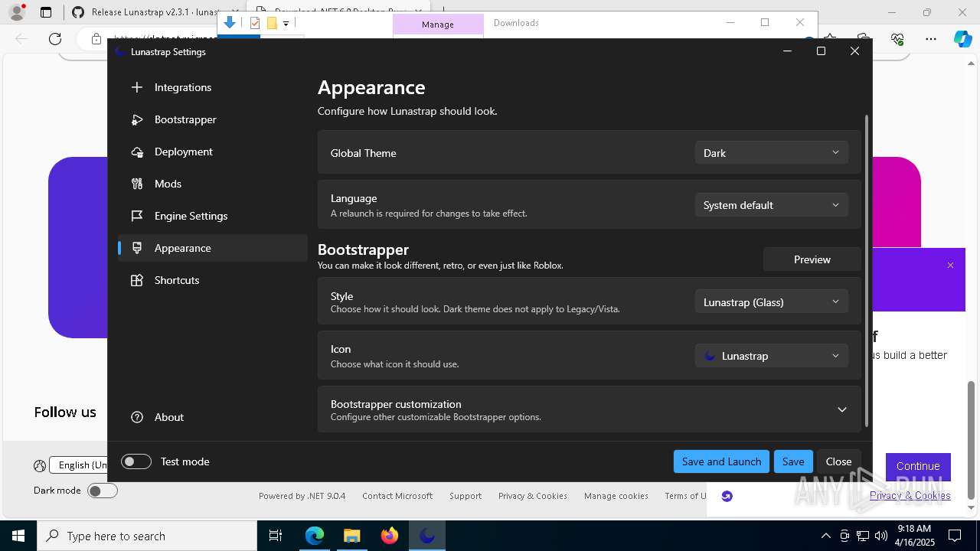Screen dimensions: 980x551
Task: Click the Windows Start button
Action: (18, 536)
